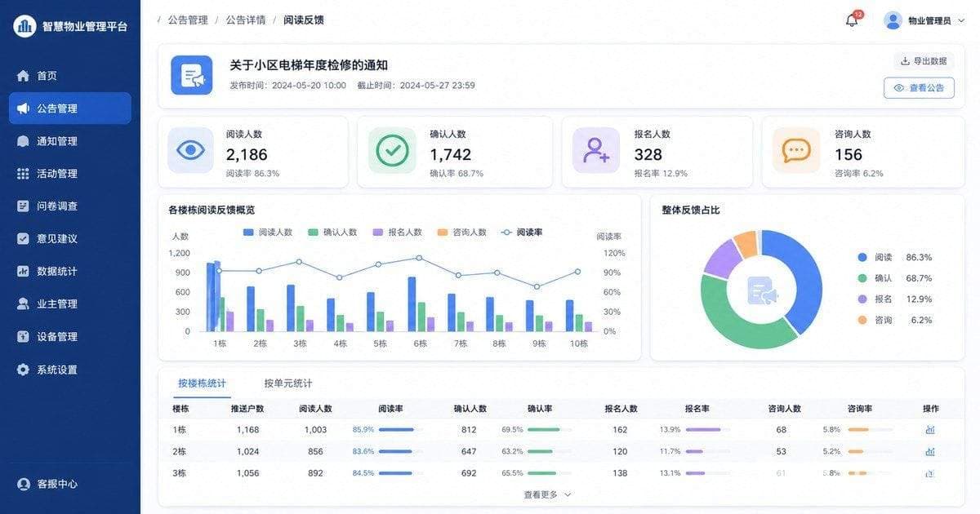Click the platform logo icon

pos(24,26)
